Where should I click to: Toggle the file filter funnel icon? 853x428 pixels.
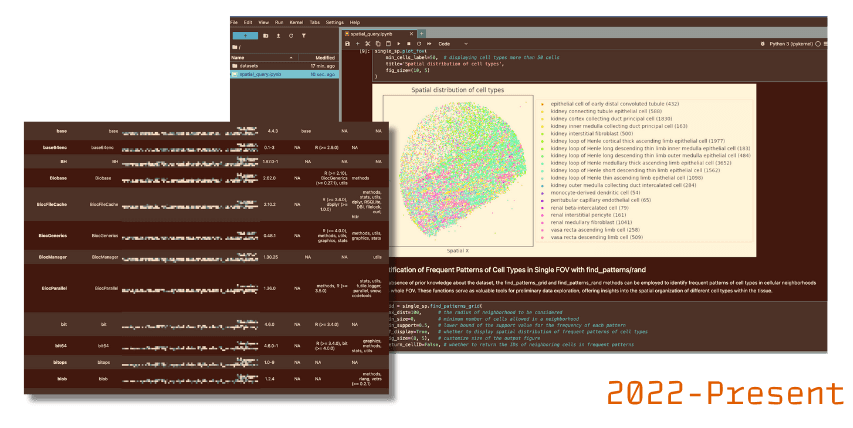point(304,36)
